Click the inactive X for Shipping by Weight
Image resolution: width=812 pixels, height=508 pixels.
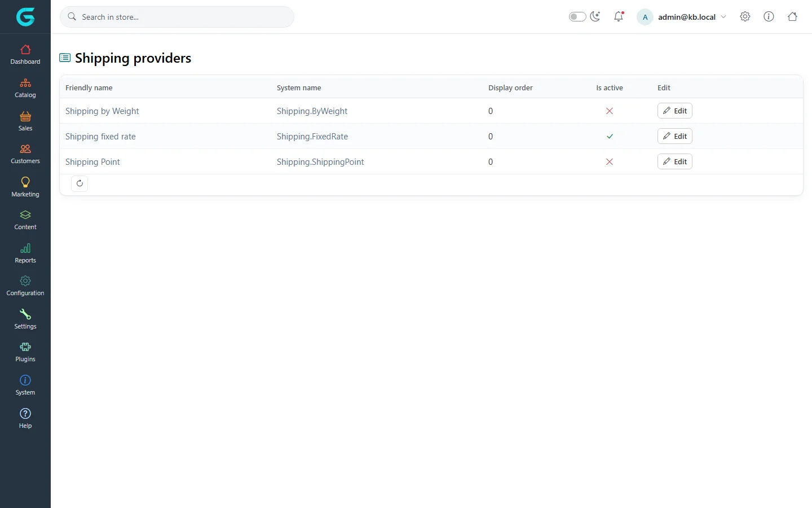[610, 111]
